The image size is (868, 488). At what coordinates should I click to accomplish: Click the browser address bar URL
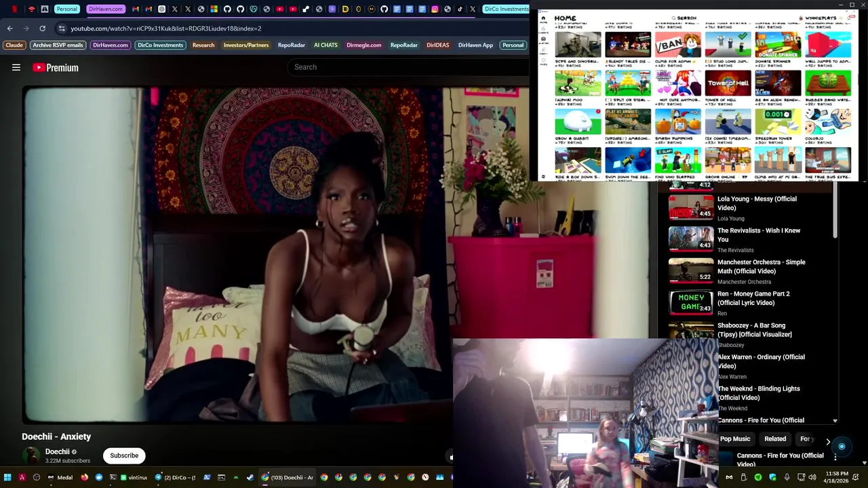[166, 28]
